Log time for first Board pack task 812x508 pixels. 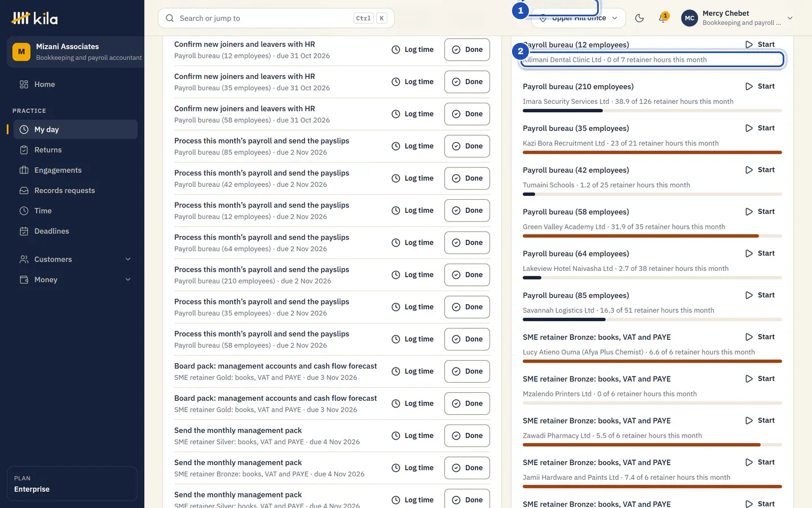click(x=413, y=371)
